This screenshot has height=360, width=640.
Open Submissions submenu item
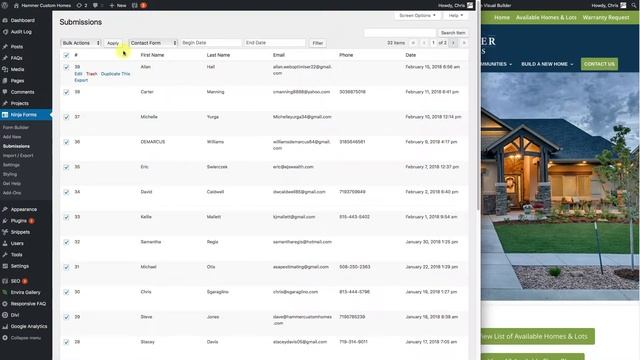click(16, 146)
